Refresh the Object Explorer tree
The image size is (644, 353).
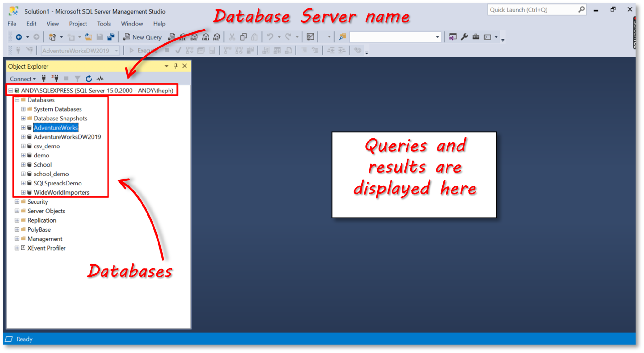pos(89,78)
